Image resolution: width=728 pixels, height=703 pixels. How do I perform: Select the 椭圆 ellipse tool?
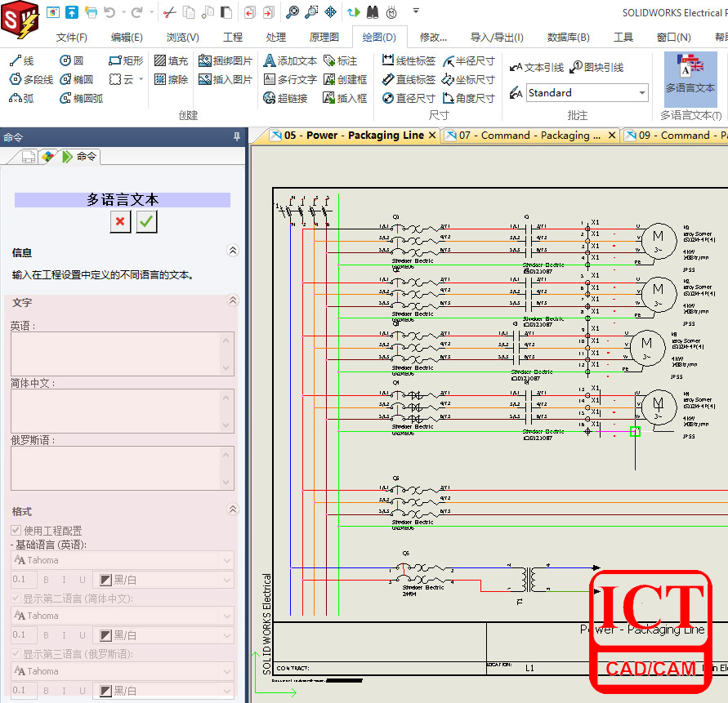[x=77, y=79]
